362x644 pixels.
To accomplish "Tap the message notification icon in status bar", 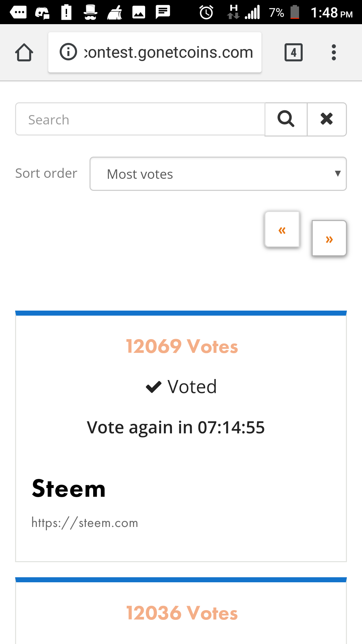I will tap(163, 12).
